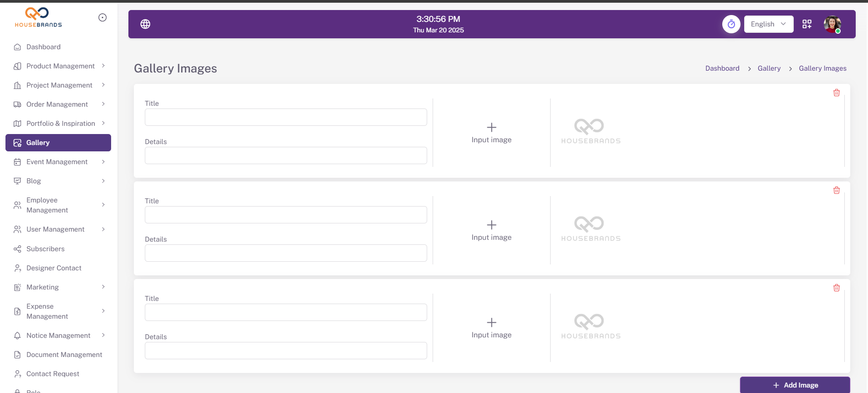Click the globe icon in header
Screen dimensions: 868x393
[145, 24]
